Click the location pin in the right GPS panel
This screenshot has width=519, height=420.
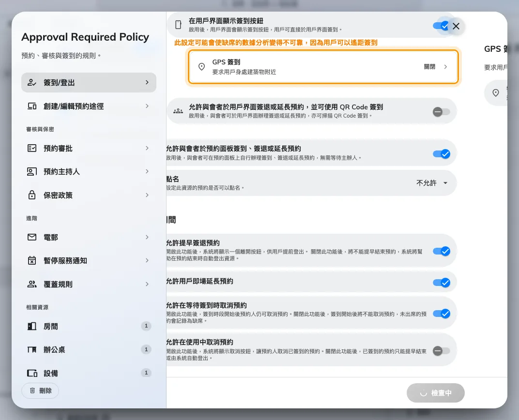pos(495,93)
